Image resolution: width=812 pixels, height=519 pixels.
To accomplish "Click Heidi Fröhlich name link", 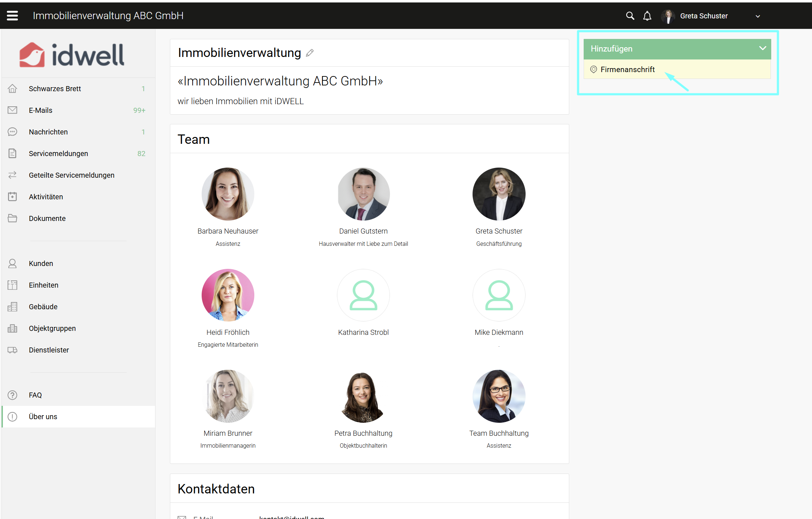I will coord(228,332).
